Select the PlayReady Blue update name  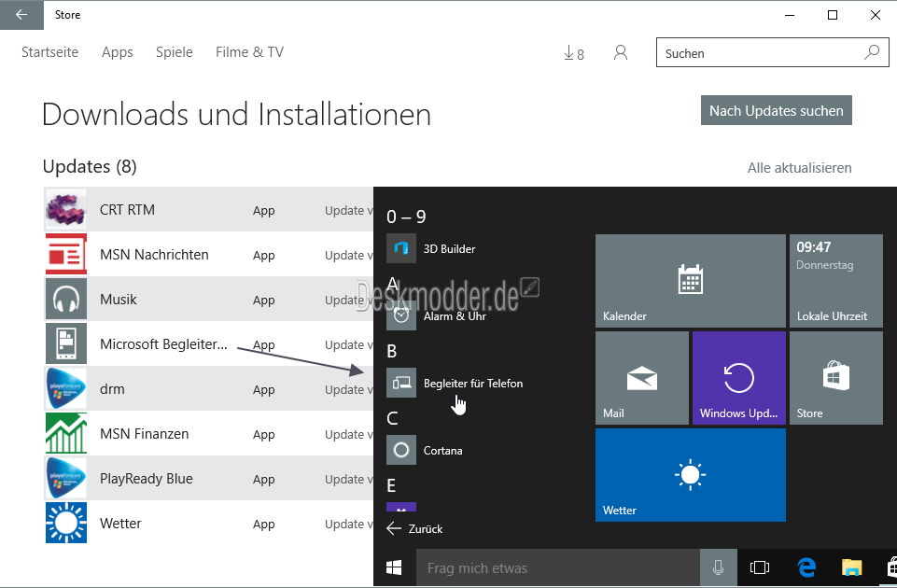146,478
